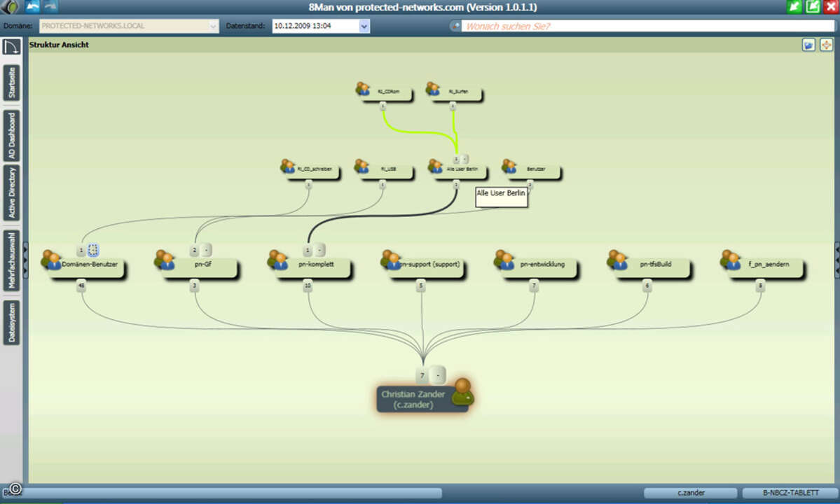
Task: Click the c.zander status bar button
Action: pyautogui.click(x=690, y=493)
